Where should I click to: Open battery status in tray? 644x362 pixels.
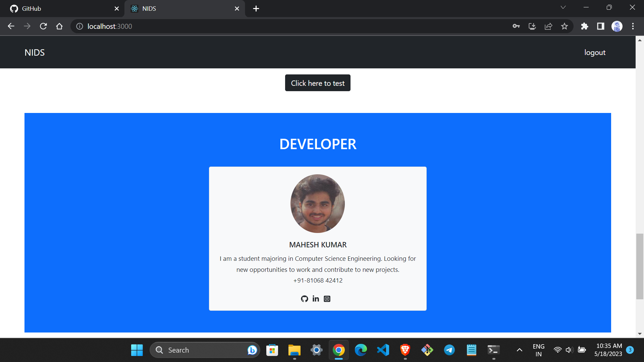point(582,350)
